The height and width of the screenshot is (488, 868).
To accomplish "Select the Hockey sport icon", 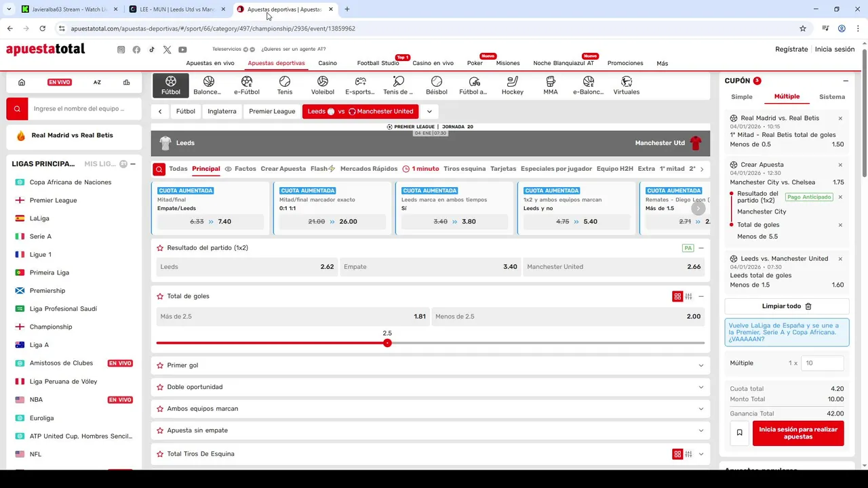I will [513, 85].
